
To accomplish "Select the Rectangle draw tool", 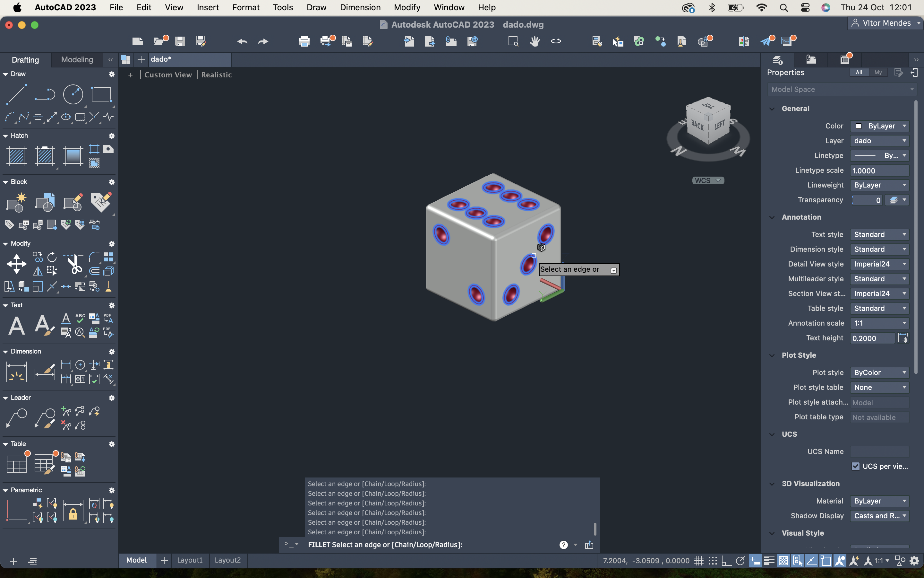I will (x=101, y=94).
